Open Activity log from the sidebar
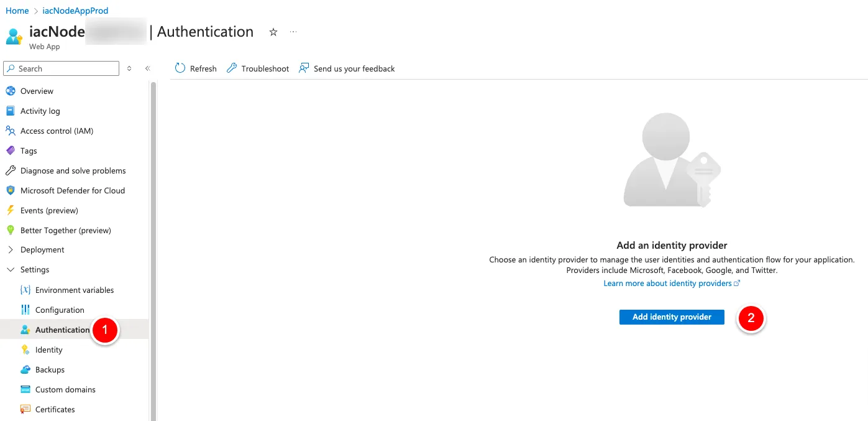The height and width of the screenshot is (421, 868). coord(40,111)
